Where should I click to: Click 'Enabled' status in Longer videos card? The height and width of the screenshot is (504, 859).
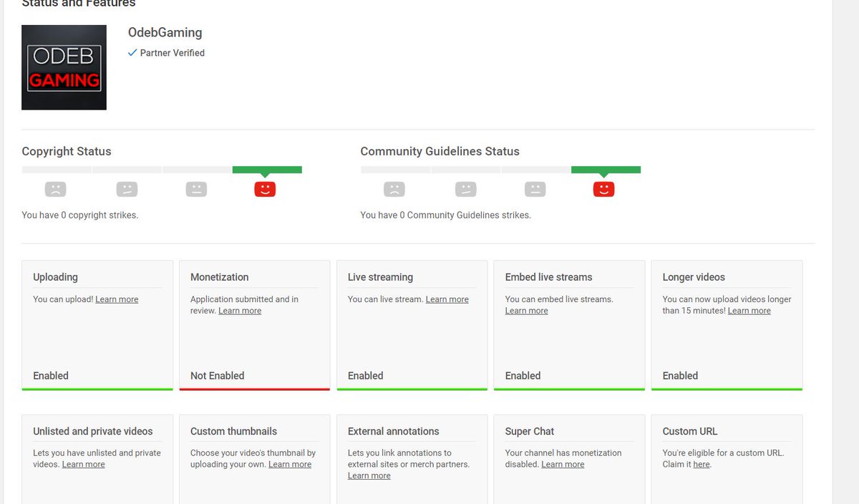pos(680,375)
